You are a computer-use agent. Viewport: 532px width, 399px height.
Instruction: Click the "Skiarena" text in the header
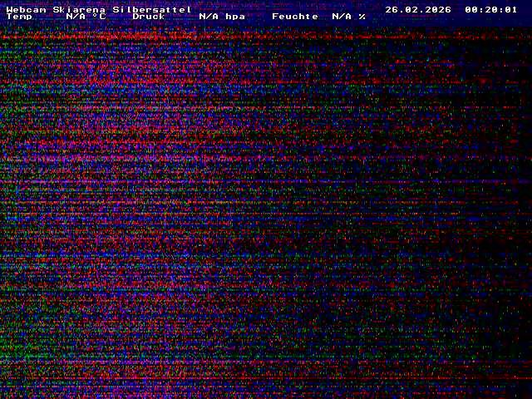tap(79, 9)
